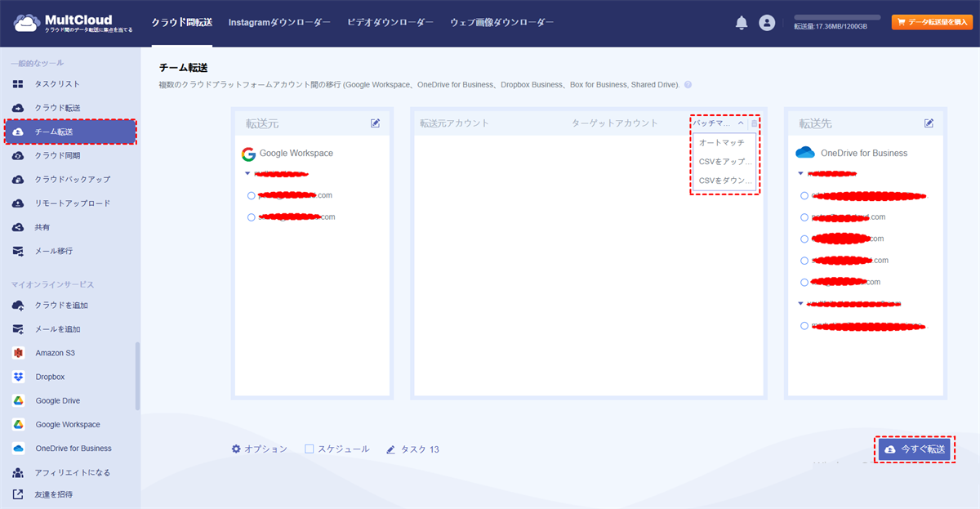Open Task List (タスクリスト) in sidebar

click(57, 84)
